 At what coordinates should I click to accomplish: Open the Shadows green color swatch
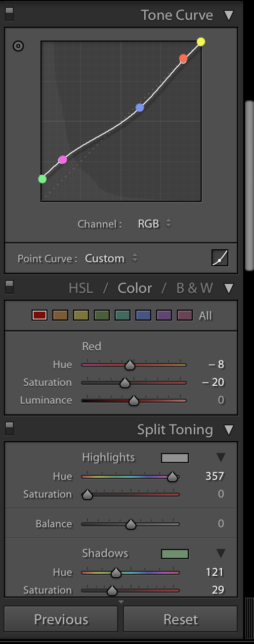pos(175,554)
